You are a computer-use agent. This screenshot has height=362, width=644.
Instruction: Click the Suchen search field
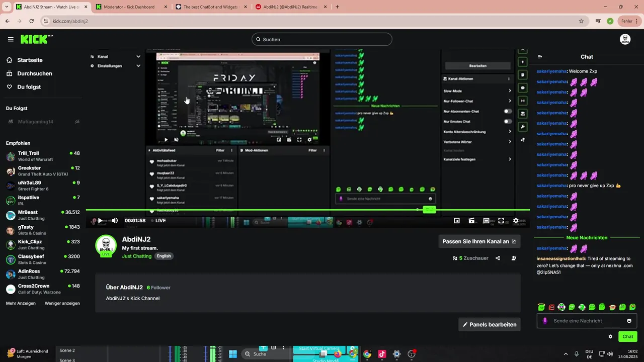[322, 39]
